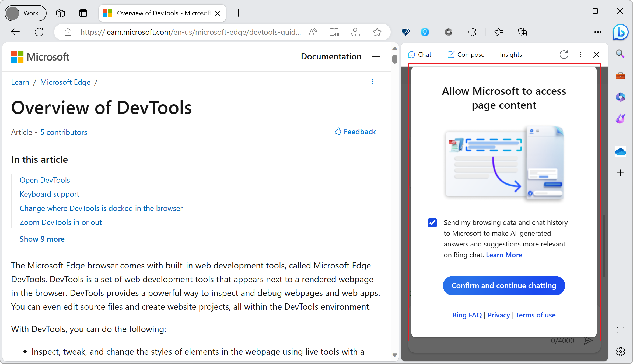Click the Collections icon in Edge toolbar

(522, 32)
